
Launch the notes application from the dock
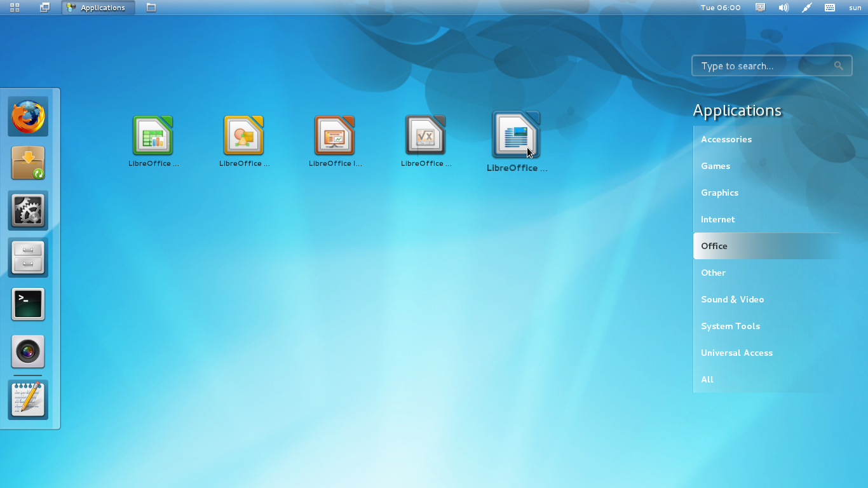(28, 399)
